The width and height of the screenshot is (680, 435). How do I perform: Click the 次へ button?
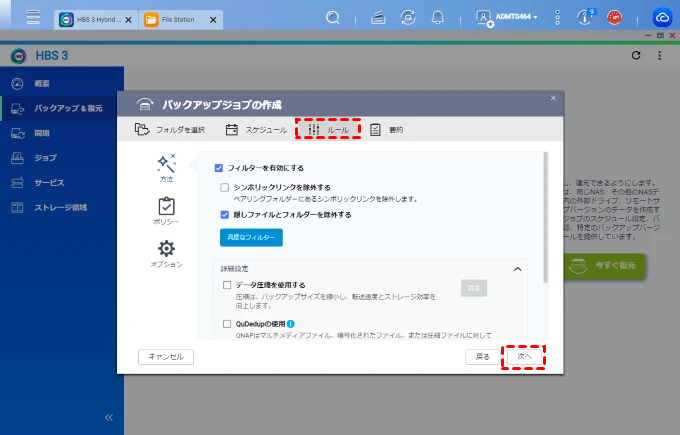pos(524,357)
